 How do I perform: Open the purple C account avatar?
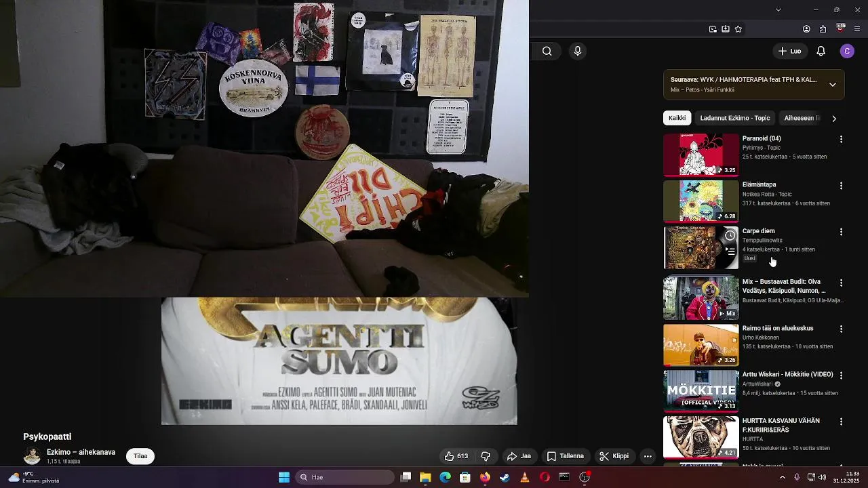tap(847, 51)
